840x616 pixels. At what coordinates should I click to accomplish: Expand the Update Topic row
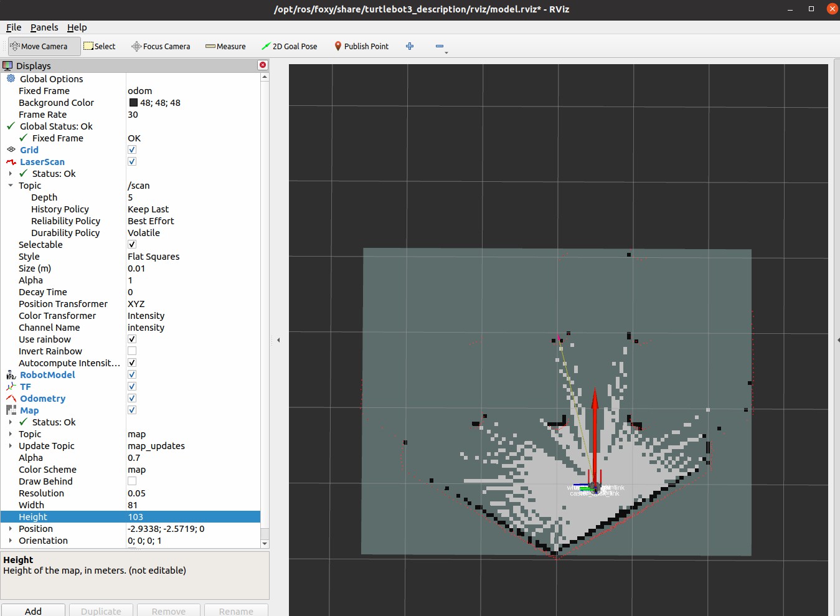(11, 446)
